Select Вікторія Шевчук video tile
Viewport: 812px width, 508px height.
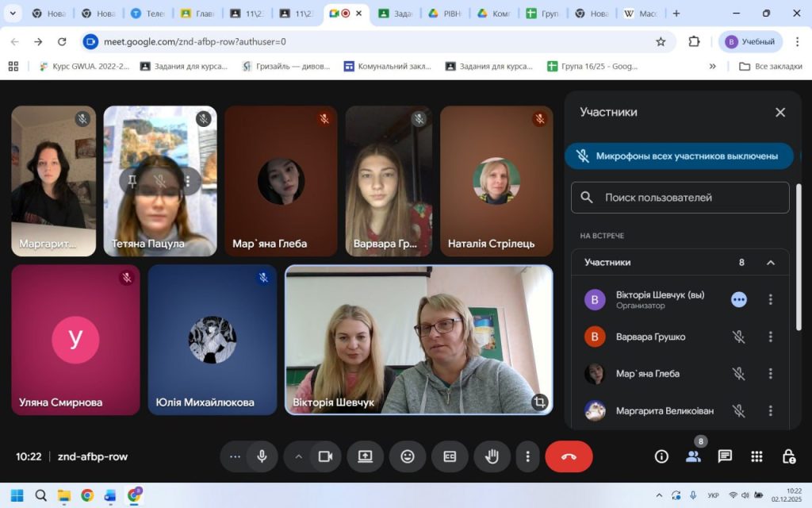tap(419, 340)
